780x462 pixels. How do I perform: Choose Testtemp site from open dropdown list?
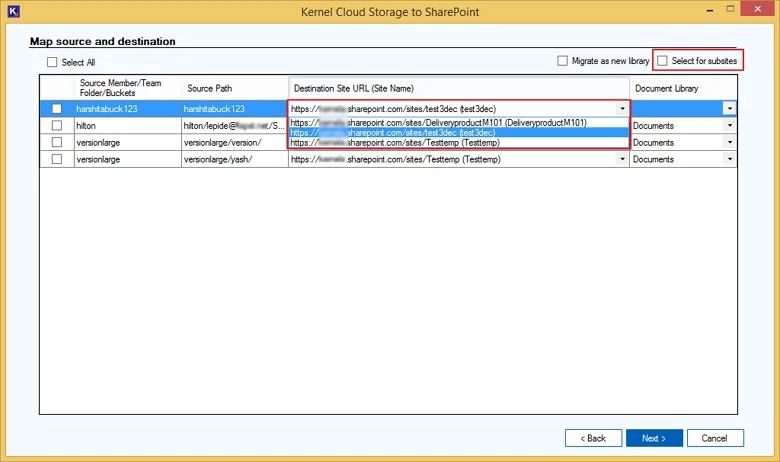point(459,143)
